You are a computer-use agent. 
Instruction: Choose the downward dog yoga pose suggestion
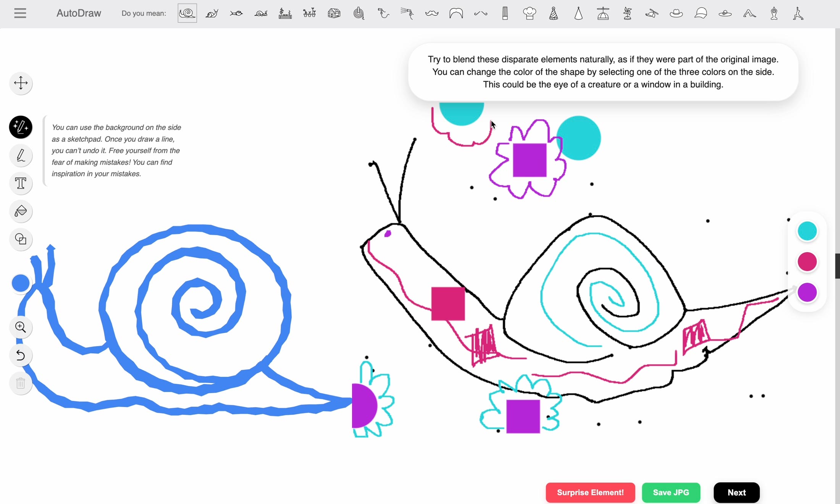pos(750,13)
